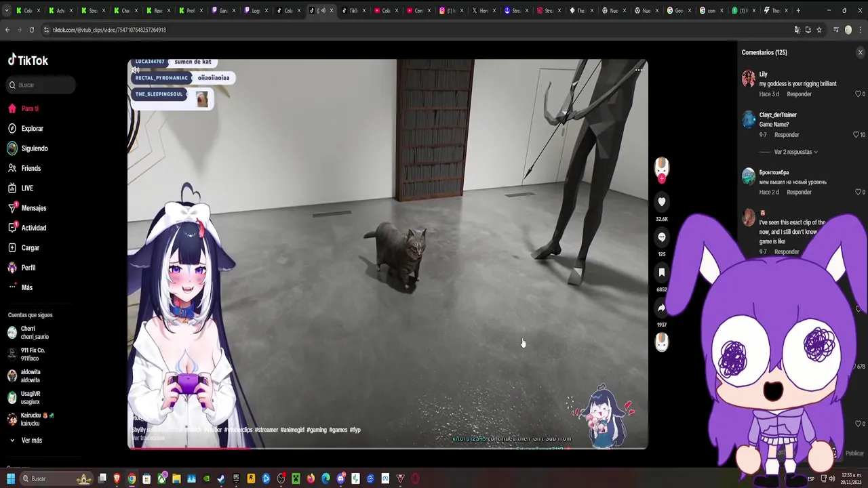Image resolution: width=868 pixels, height=488 pixels.
Task: Reload the page in the browser
Action: [31, 30]
